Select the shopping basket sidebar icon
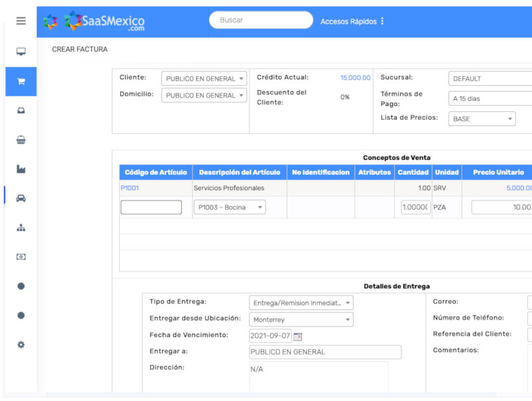Image resolution: width=532 pixels, height=401 pixels. 21,140
